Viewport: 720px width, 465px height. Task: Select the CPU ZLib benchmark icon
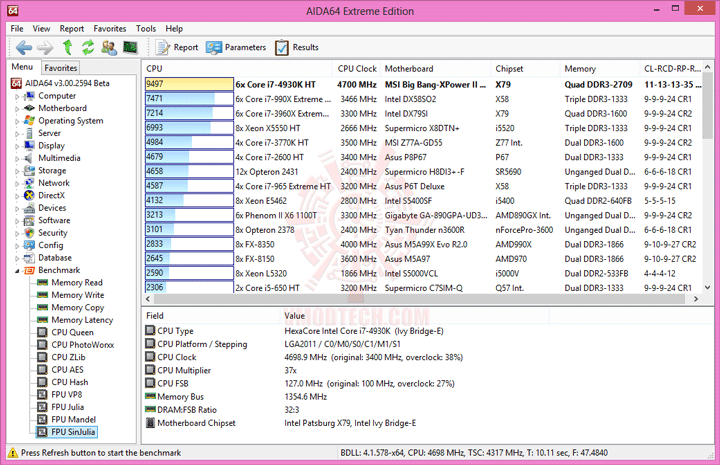coord(42,357)
